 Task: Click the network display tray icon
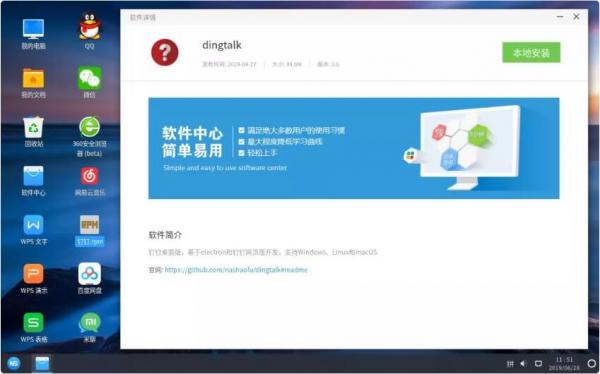[x=538, y=363]
